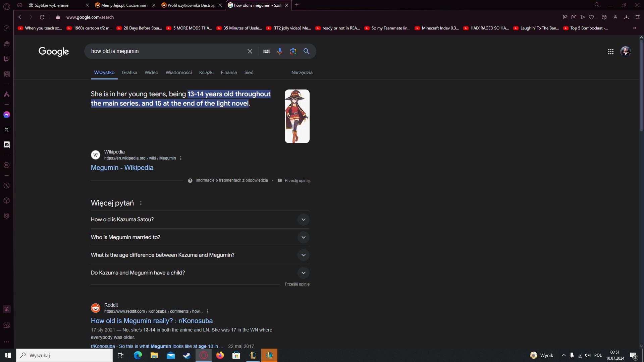Open extensions cube icon in sidebar
The height and width of the screenshot is (362, 644).
(x=7, y=200)
